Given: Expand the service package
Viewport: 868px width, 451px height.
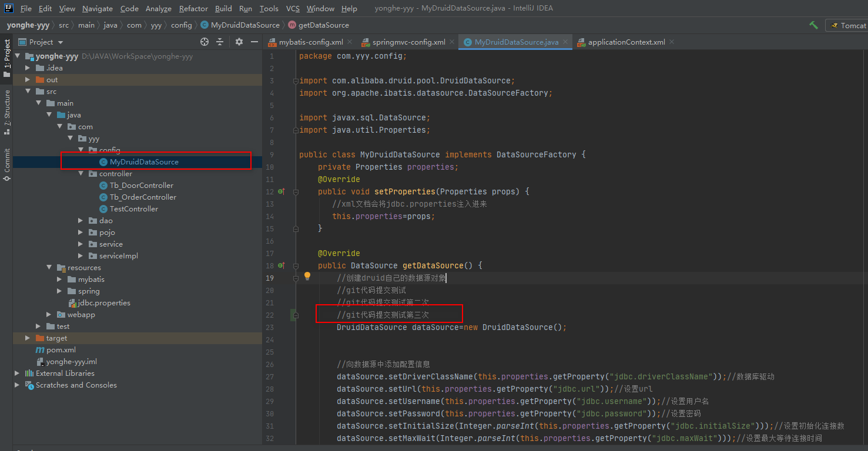Looking at the screenshot, I should pos(81,244).
